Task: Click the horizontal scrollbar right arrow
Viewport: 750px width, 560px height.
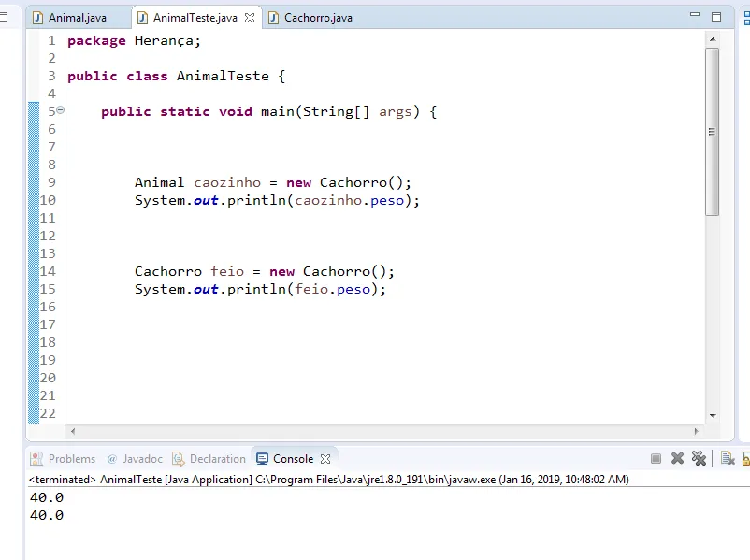Action: 696,431
